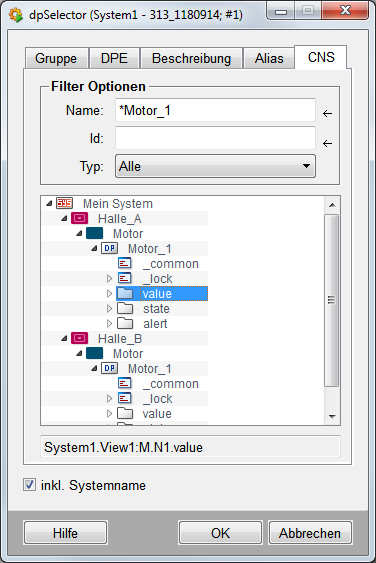
Task: Click the arrow icon next to Name field
Action: (327, 113)
